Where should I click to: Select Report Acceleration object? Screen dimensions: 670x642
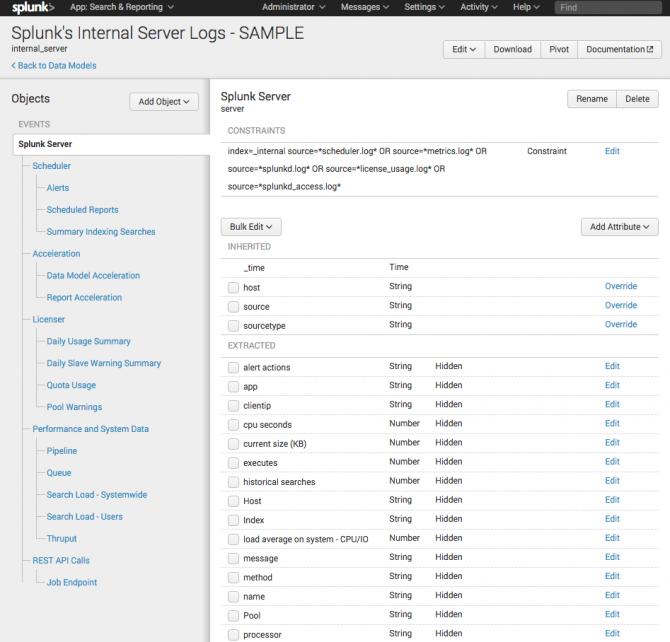coord(84,297)
